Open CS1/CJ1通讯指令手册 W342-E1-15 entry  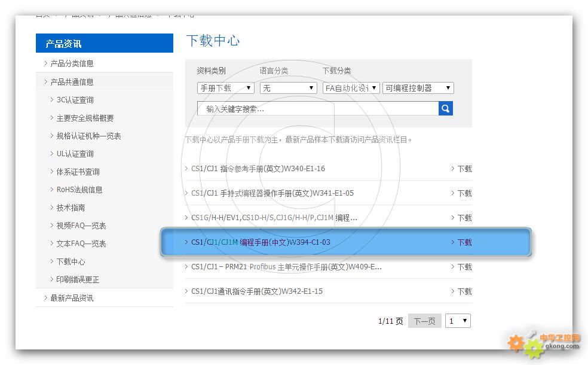[257, 291]
